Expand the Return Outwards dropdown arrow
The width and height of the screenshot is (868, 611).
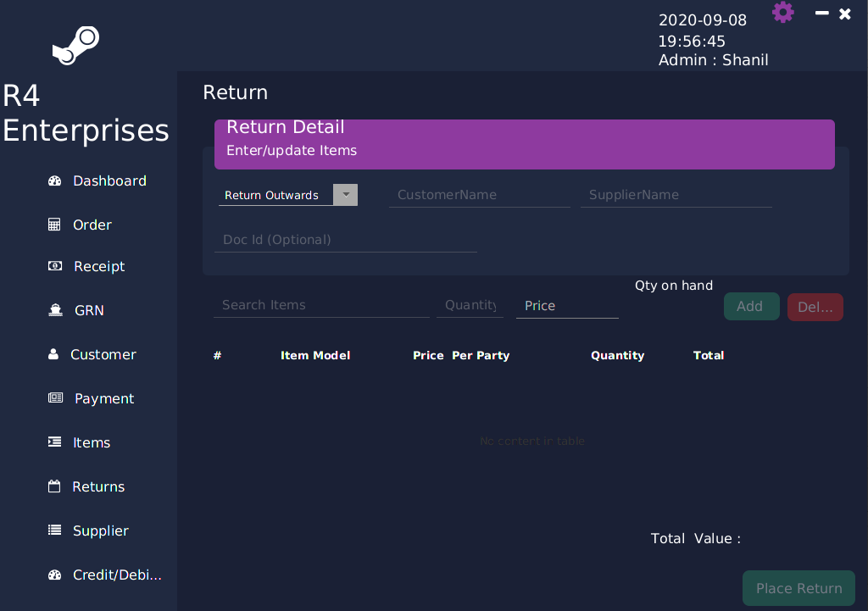click(x=346, y=195)
